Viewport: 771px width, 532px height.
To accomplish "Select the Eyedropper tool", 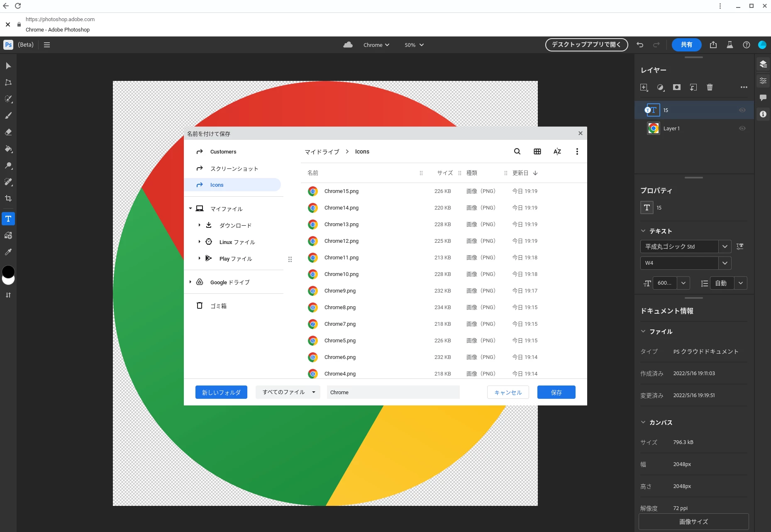I will pos(8,252).
